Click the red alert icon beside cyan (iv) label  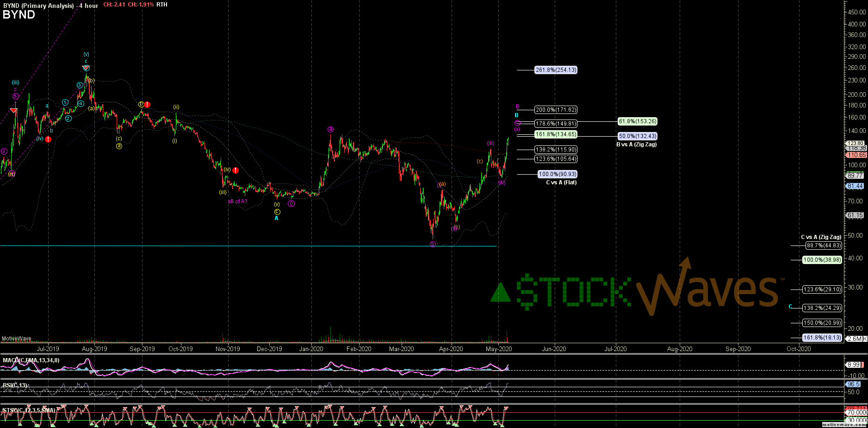point(48,139)
